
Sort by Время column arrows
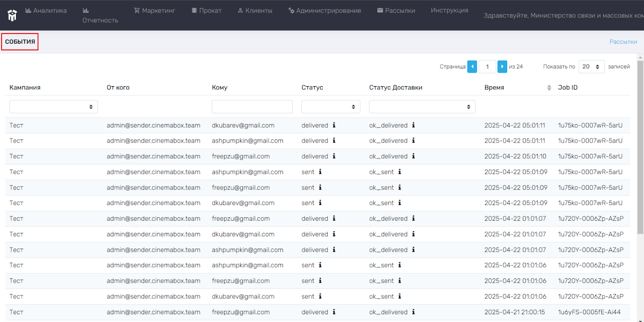point(549,88)
